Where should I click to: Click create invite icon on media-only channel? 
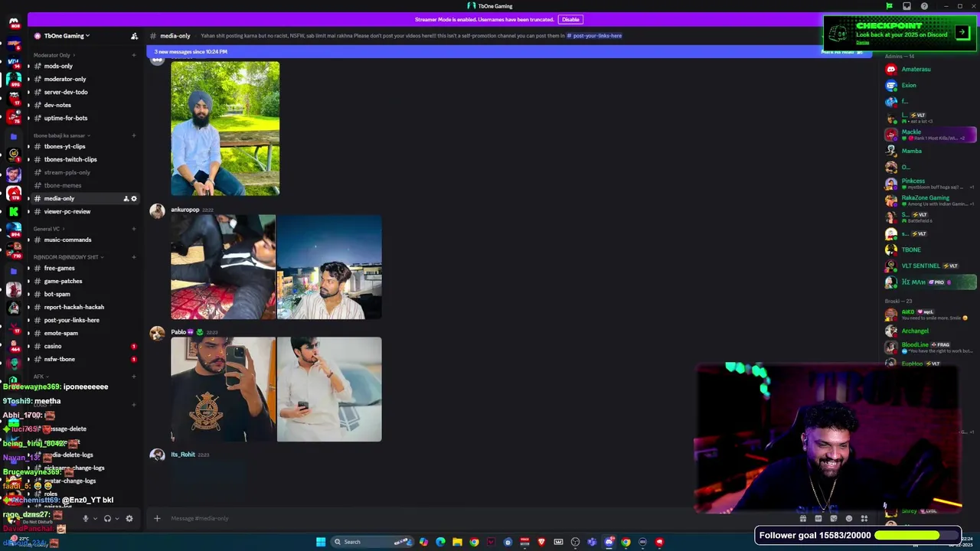[126, 199]
